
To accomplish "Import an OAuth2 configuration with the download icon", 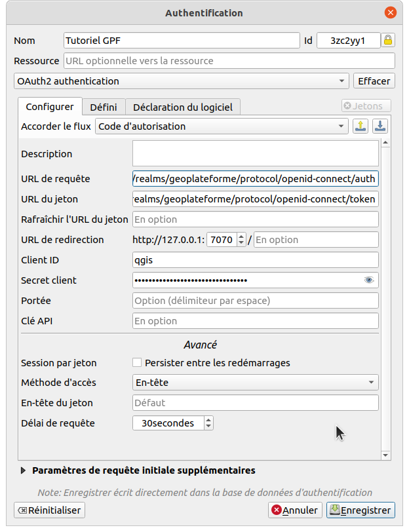I will coord(380,126).
